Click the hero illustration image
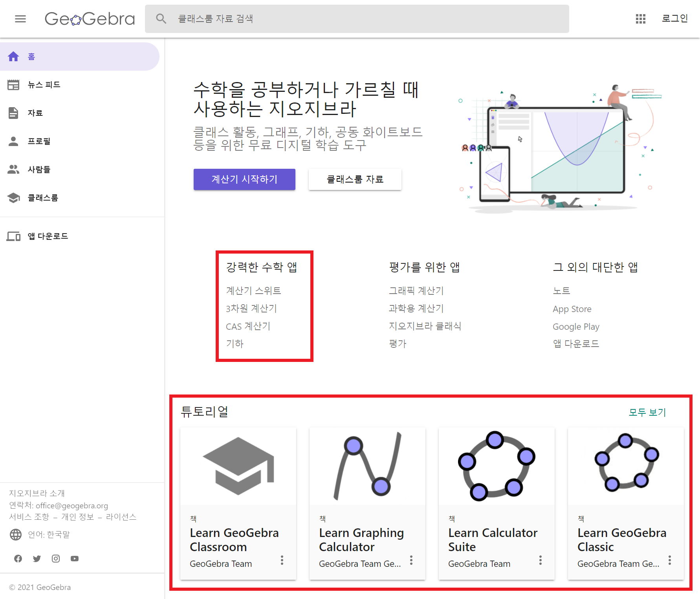The height and width of the screenshot is (599, 700). 561,149
